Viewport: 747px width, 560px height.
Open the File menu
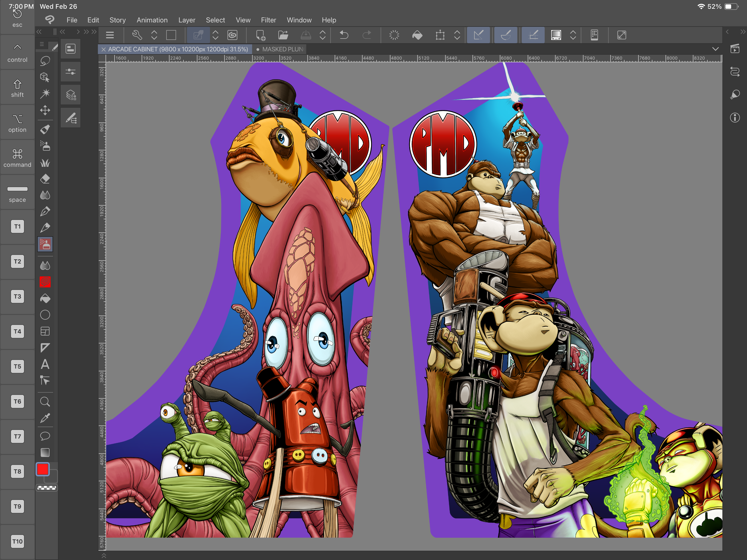72,20
